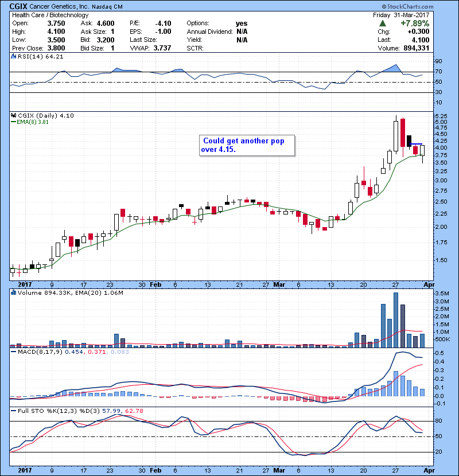Click the Bid value 3.200

pos(106,40)
